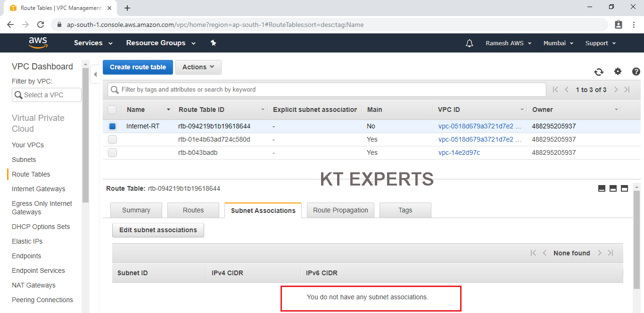Go to previous page of route tables
Viewport: 644px width, 313px height.
pyautogui.click(x=567, y=90)
